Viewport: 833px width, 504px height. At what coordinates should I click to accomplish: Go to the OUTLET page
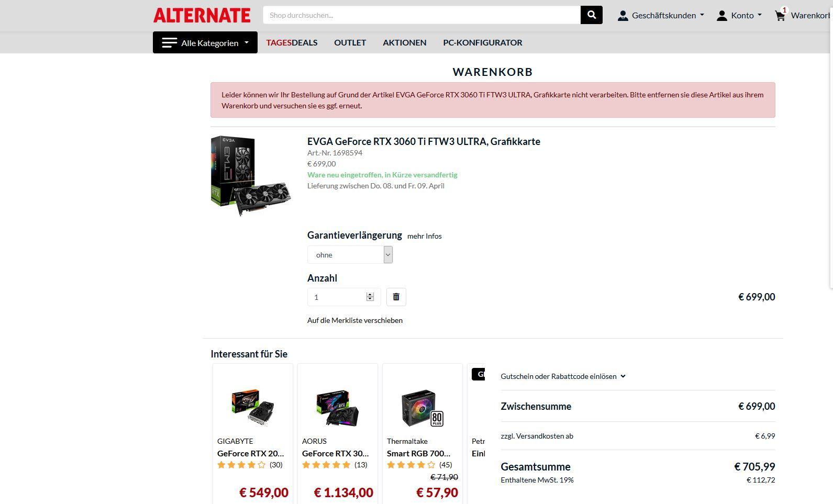coord(350,42)
